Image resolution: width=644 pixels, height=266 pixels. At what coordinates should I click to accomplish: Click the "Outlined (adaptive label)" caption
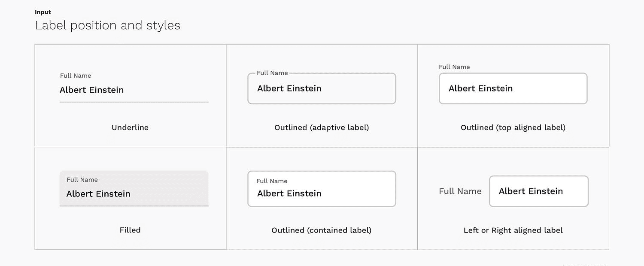click(322, 127)
